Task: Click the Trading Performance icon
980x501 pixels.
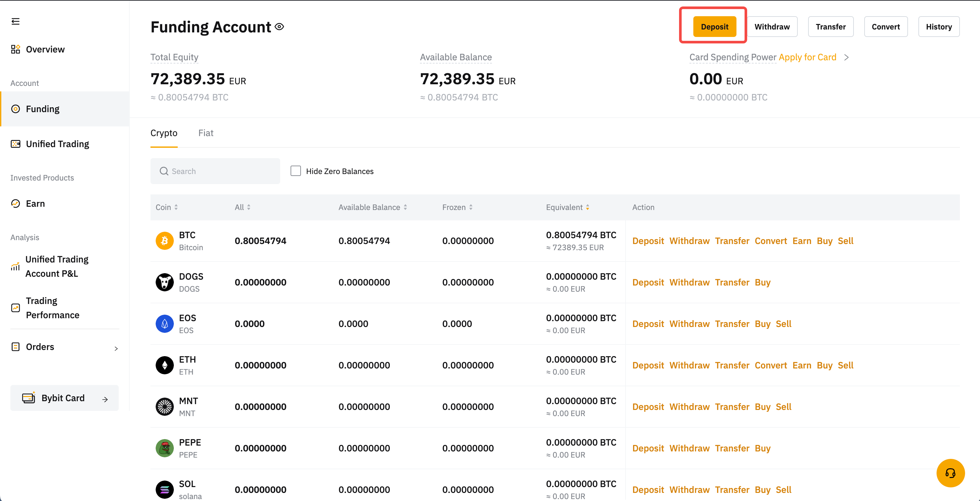Action: [15, 308]
